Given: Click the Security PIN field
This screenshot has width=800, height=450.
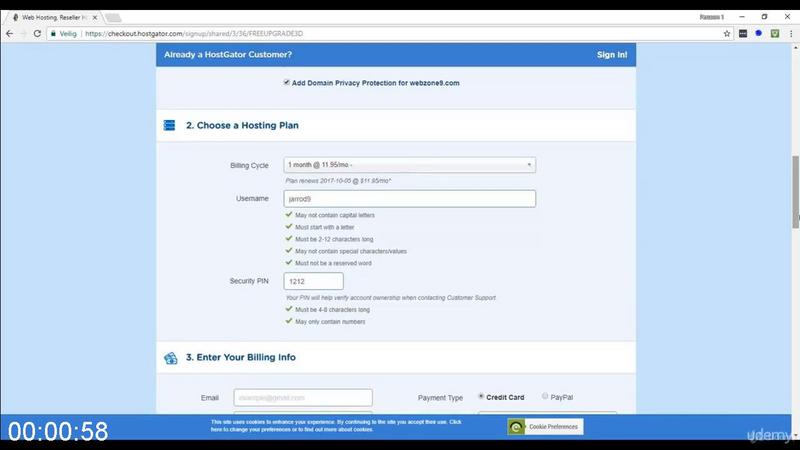Looking at the screenshot, I should [x=313, y=281].
